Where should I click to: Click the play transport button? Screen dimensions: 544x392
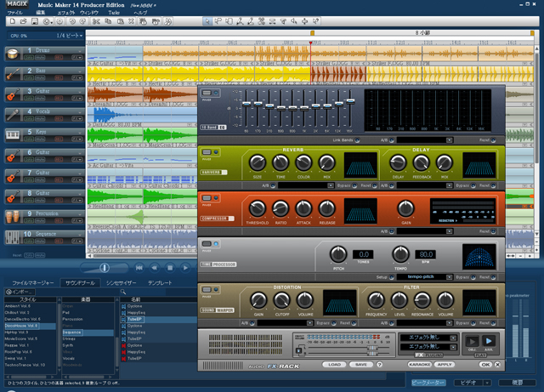(x=185, y=268)
